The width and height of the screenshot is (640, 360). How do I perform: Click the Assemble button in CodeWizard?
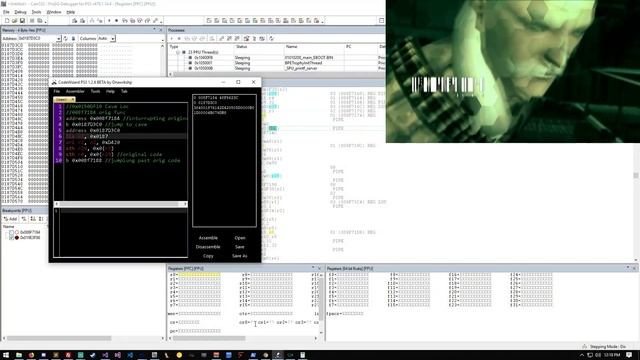click(208, 238)
